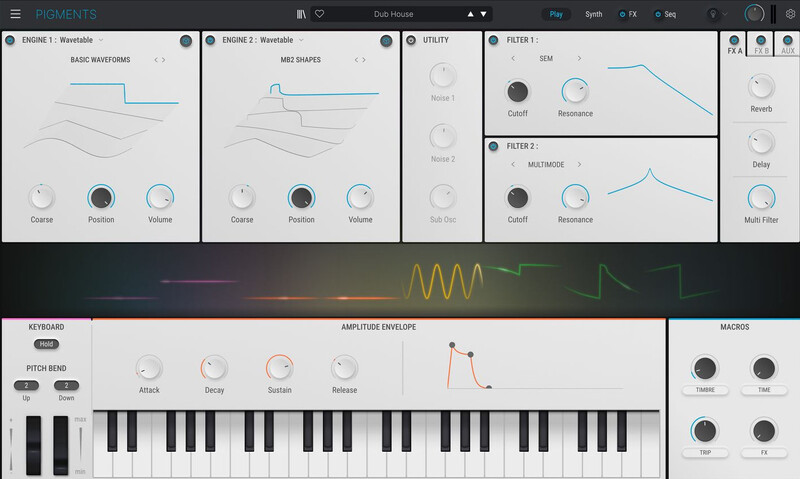Screen dimensions: 800x479
Task: Toggle Engine 1 power button
Action: (10, 40)
